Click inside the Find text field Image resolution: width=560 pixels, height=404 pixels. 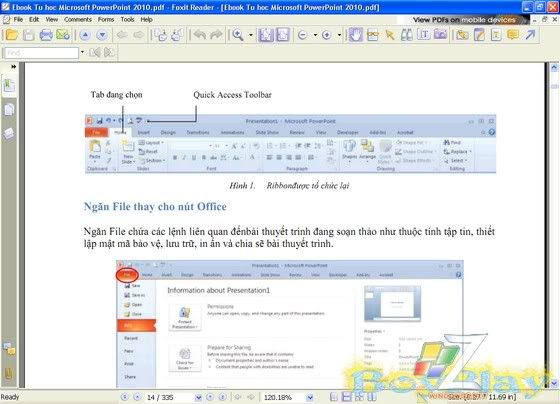41,53
